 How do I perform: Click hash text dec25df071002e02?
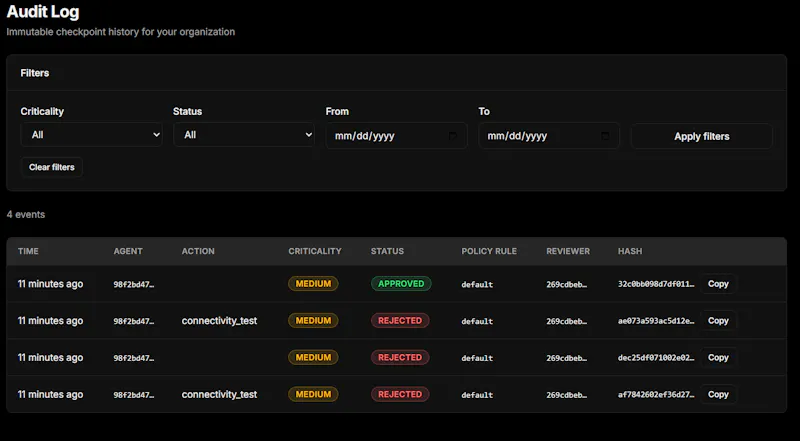[x=656, y=358]
